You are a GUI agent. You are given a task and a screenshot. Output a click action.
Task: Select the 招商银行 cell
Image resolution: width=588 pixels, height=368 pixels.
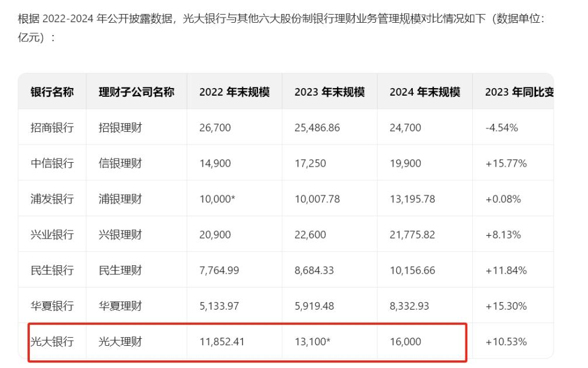coord(52,128)
